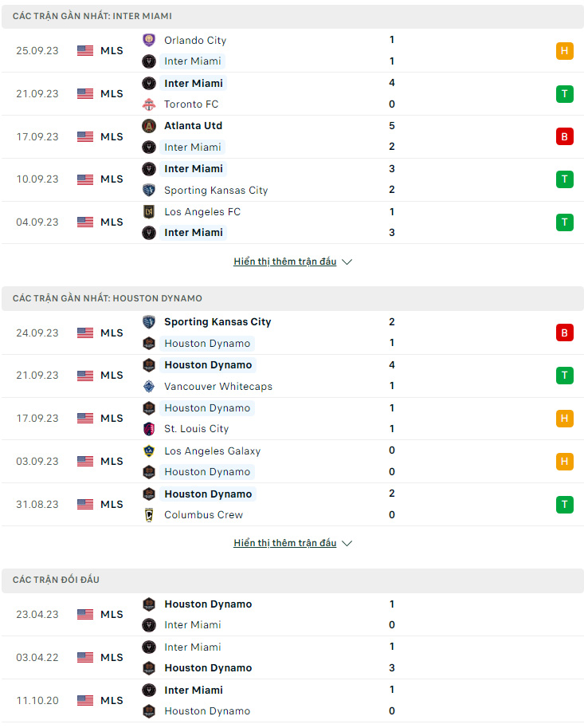
Task: Open the 23.04.23 Houston Dynamo vs Inter Miami match
Action: coord(292,614)
